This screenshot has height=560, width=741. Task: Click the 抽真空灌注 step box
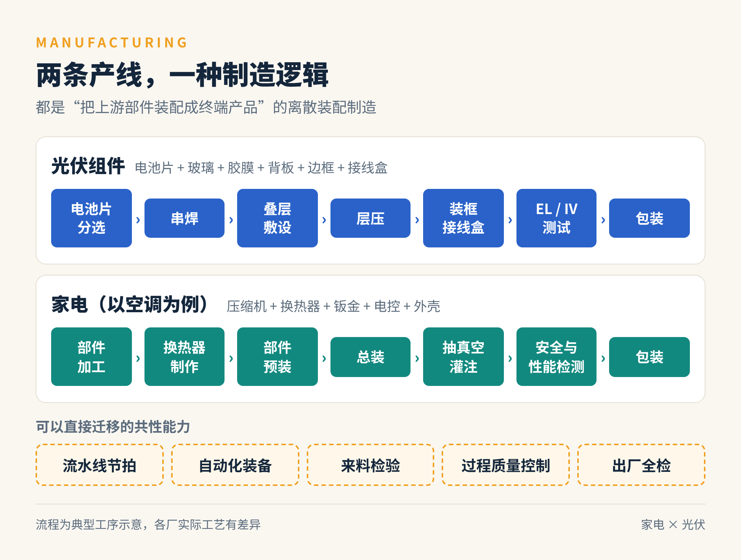[x=463, y=357]
